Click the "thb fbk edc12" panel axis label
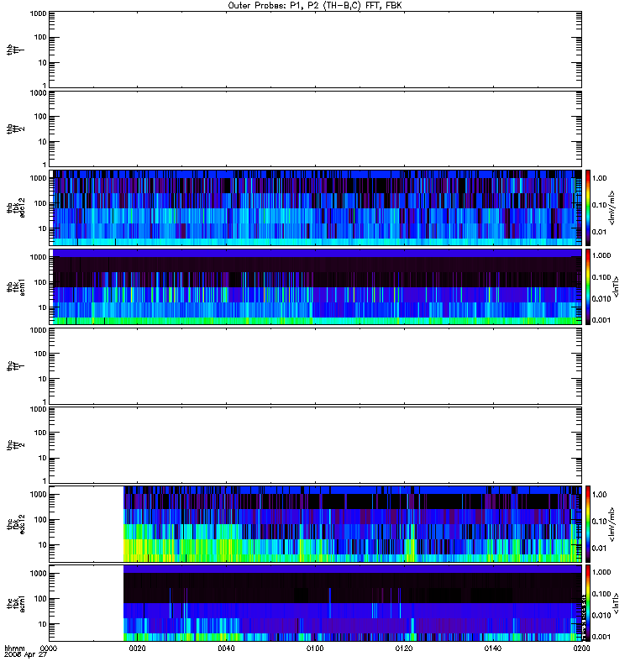 coord(15,207)
